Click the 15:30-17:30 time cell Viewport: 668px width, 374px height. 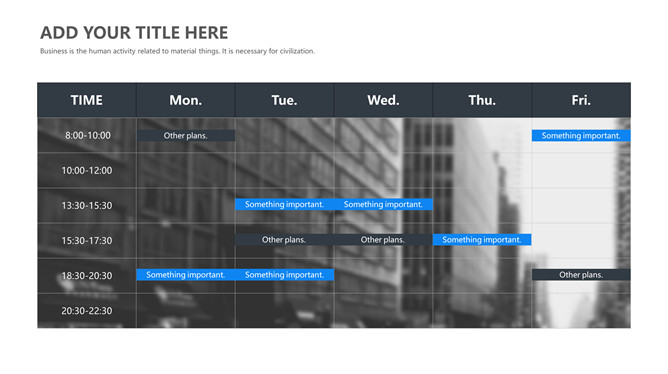point(87,241)
